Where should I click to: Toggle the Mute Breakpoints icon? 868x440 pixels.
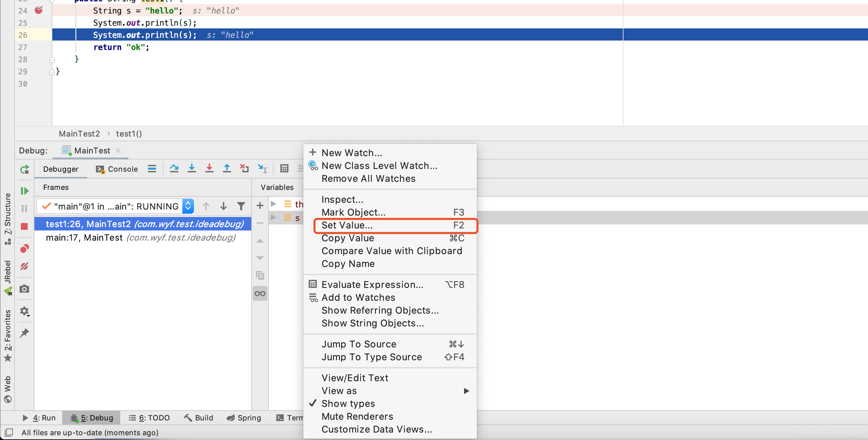[24, 266]
